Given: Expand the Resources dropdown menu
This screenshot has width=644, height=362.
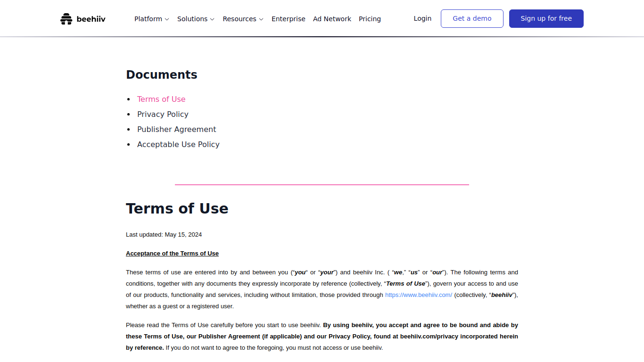Looking at the screenshot, I should click(243, 19).
